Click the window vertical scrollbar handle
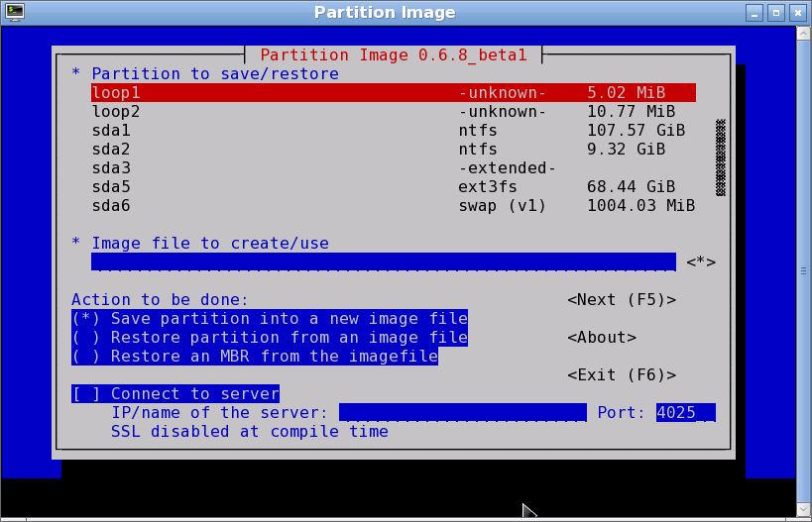Screen dimensions: 812x522 pyautogui.click(x=803, y=271)
